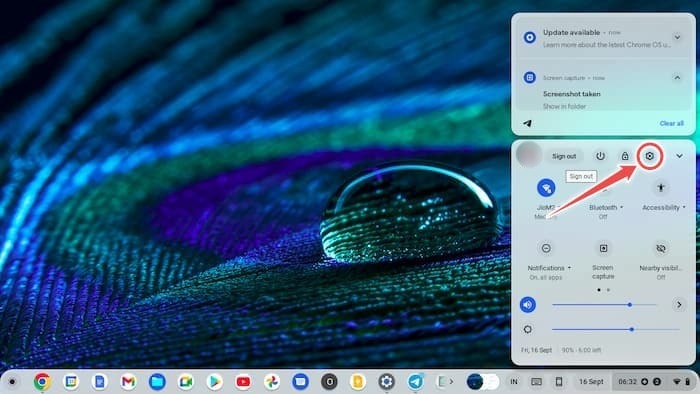Viewport: 700px width, 394px height.
Task: Open Settings via the gear icon in quick settings
Action: (x=649, y=156)
